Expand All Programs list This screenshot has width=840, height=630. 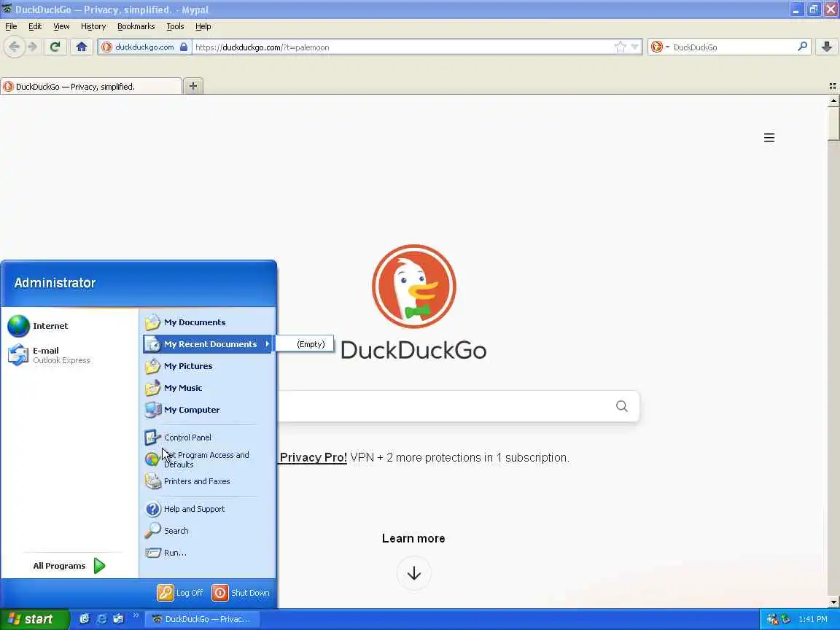pos(69,566)
